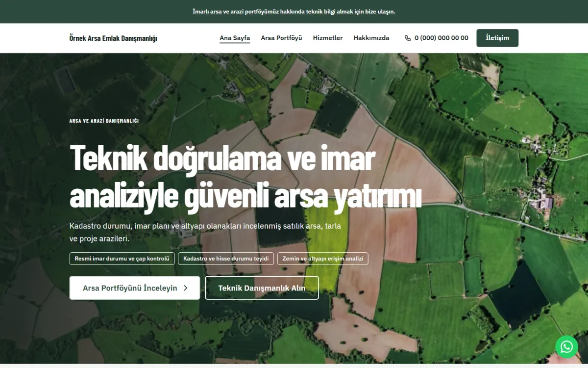Open the Hizmetler menu item

click(x=328, y=38)
